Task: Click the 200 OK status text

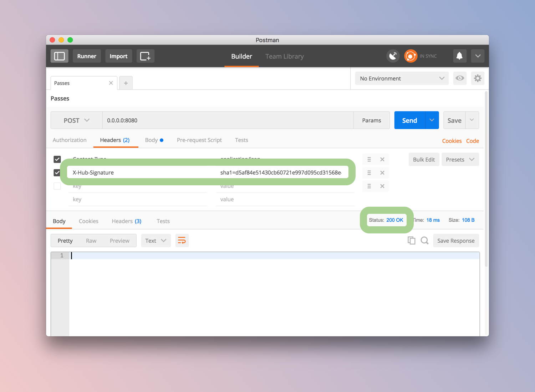Action: coord(395,220)
